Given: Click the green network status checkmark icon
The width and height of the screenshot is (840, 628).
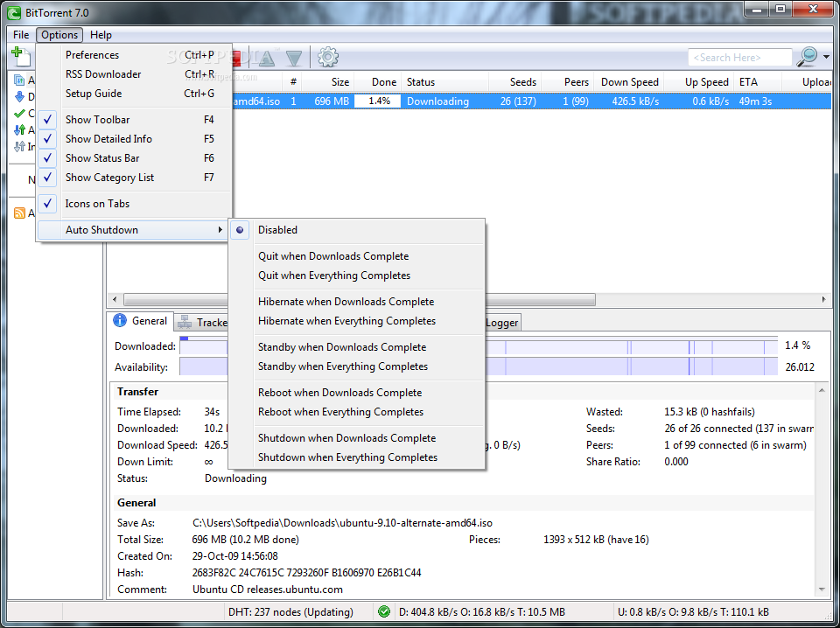Looking at the screenshot, I should click(x=384, y=611).
